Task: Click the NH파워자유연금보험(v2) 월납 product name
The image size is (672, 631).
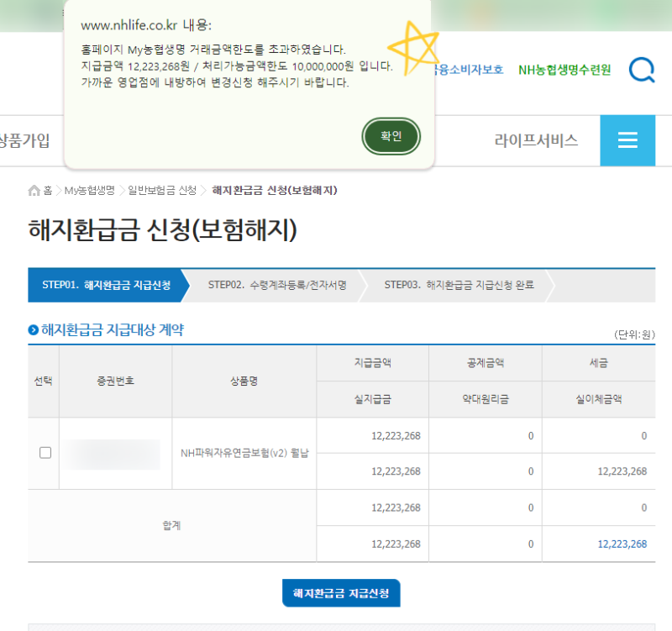Action: [x=244, y=453]
